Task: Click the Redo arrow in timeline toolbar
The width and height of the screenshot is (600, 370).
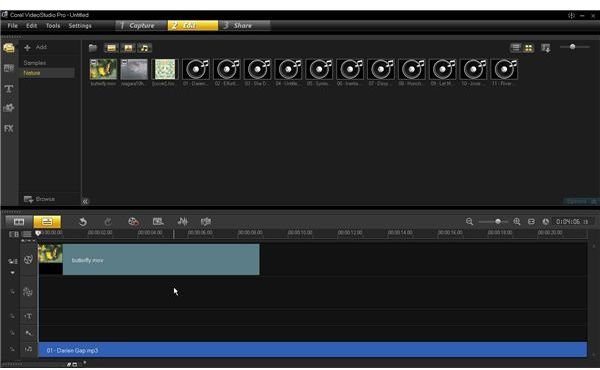Action: point(108,222)
